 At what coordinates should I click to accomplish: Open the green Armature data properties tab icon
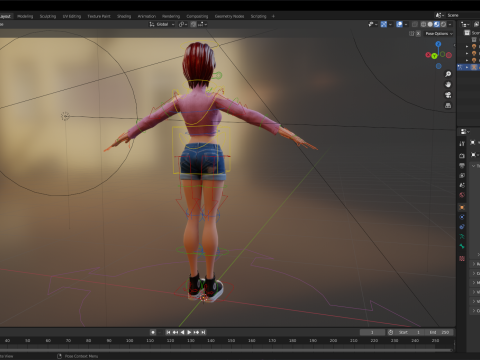pos(462,236)
